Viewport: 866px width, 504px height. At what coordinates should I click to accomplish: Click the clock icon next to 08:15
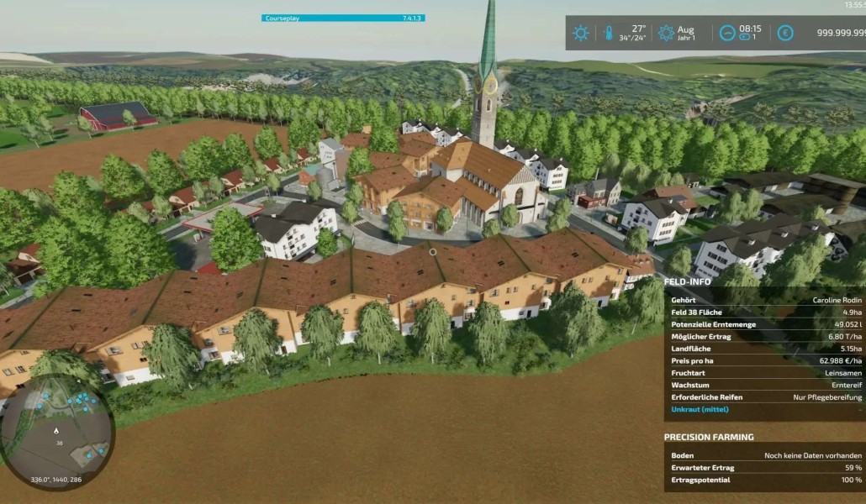727,33
